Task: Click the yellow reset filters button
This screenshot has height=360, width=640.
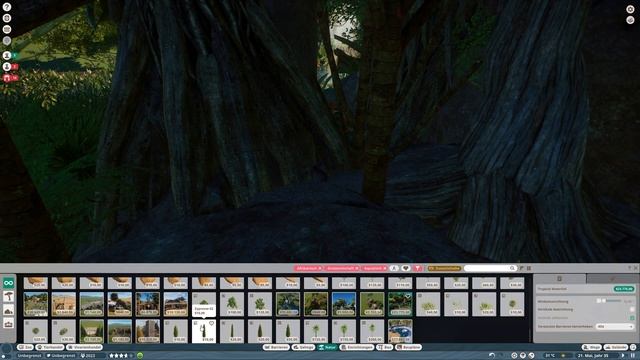Action: pos(444,268)
